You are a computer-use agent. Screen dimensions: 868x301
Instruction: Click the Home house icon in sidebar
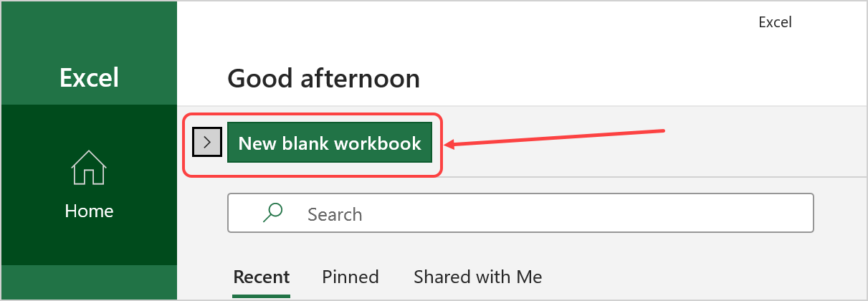pyautogui.click(x=89, y=167)
